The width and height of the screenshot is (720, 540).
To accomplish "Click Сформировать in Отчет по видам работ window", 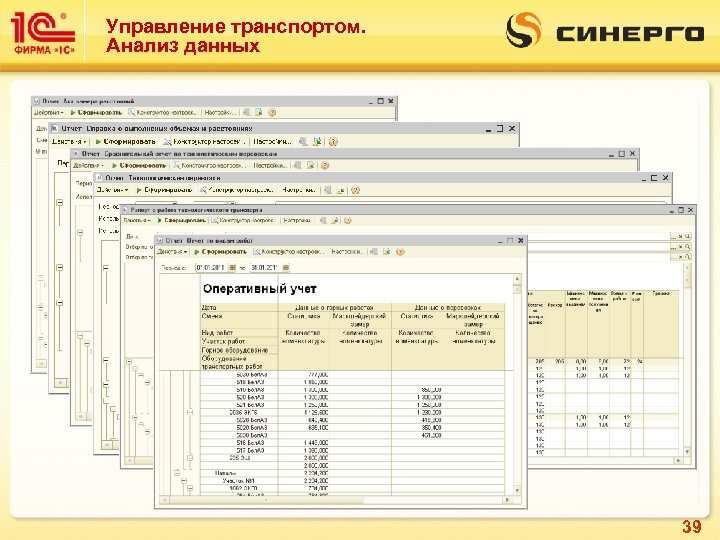I will 220,252.
